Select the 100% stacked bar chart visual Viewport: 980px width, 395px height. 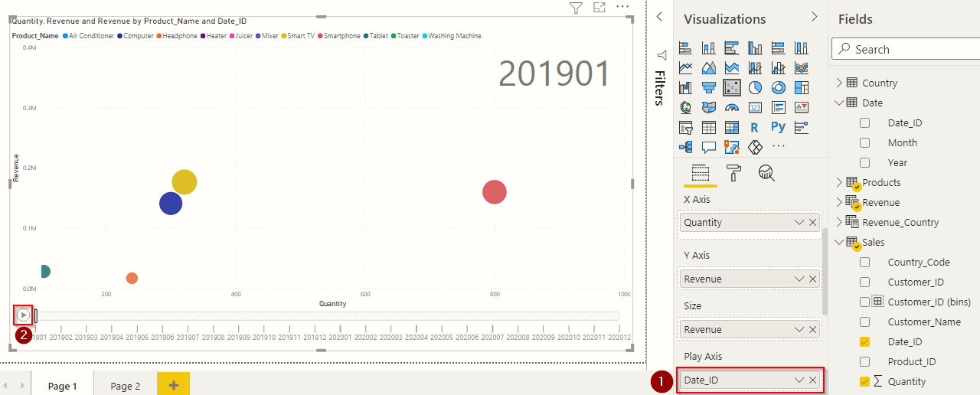[778, 48]
